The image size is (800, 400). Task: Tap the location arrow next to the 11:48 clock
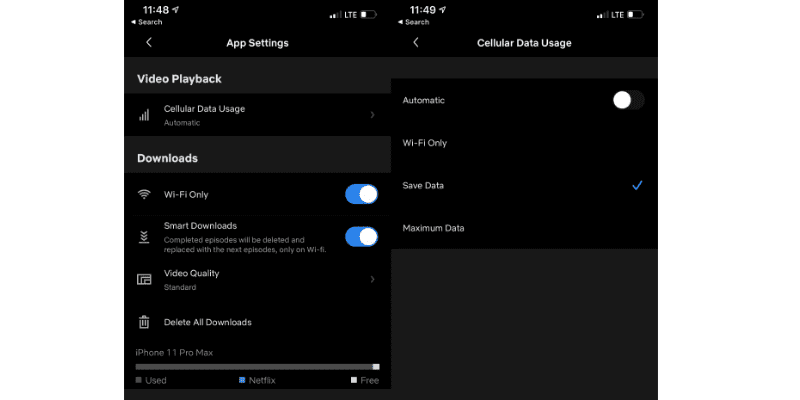[176, 10]
